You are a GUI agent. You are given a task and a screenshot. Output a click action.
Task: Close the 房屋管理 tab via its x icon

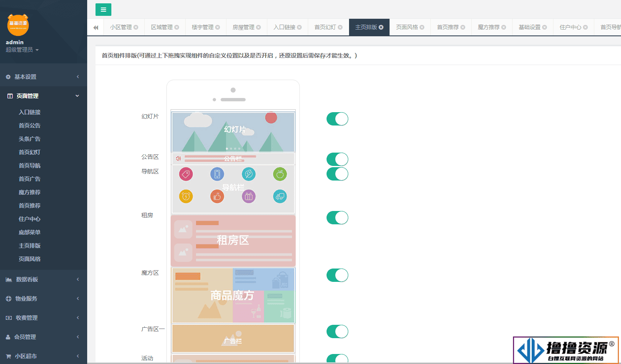pos(259,27)
